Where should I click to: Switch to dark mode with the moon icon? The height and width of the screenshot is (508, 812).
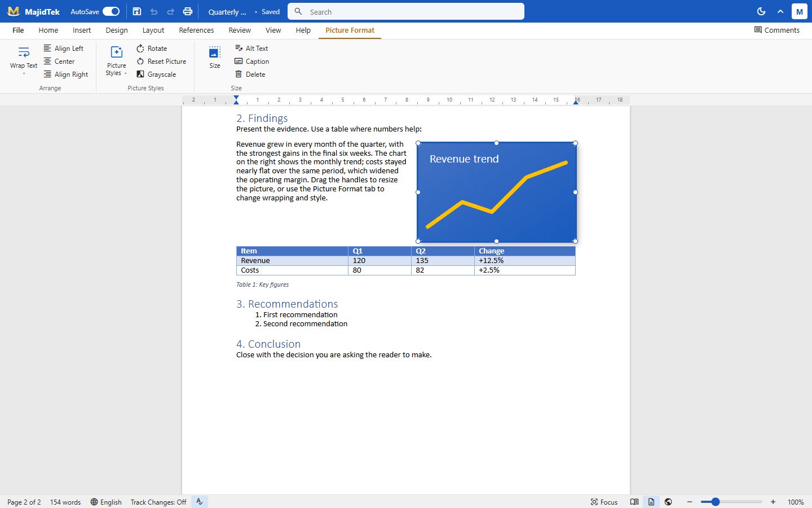pyautogui.click(x=761, y=11)
